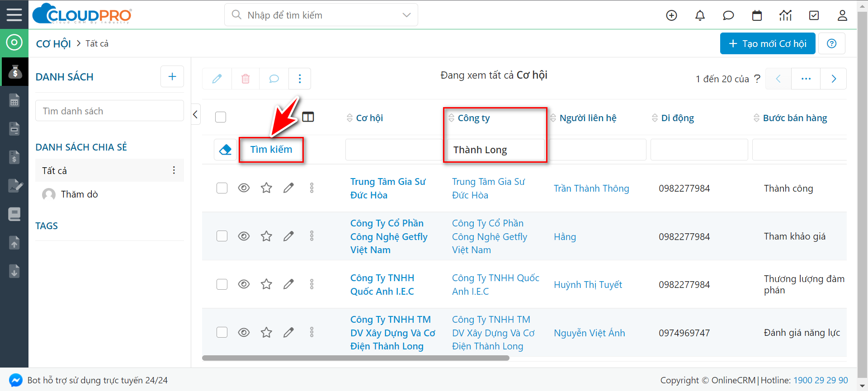Click the edit pencil toolbar button

[217, 79]
